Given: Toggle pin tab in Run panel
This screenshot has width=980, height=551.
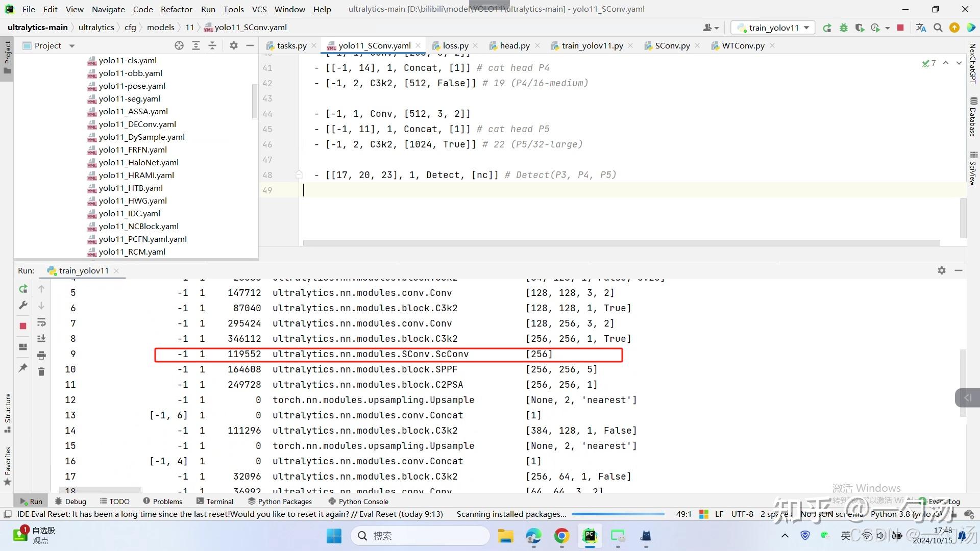Looking at the screenshot, I should point(23,367).
